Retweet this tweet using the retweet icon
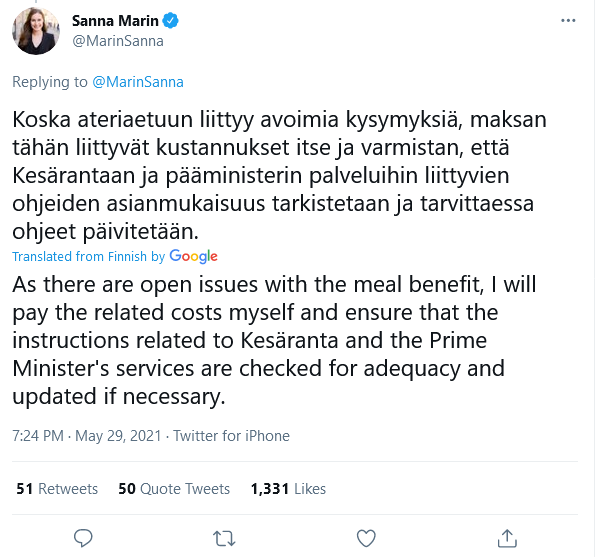596x557 pixels. [x=224, y=539]
